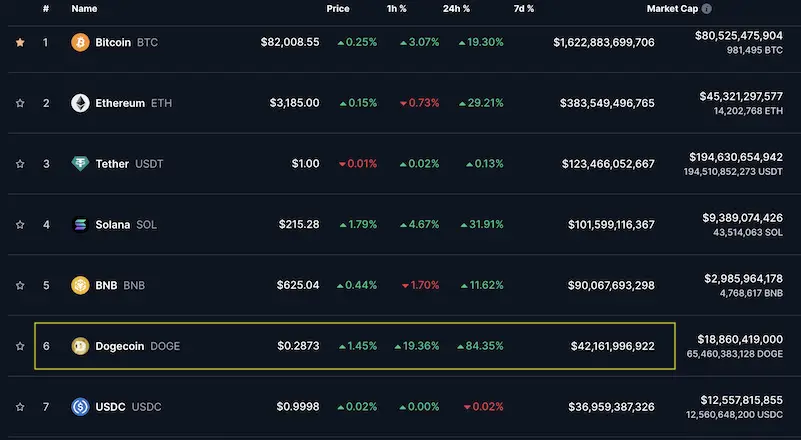Sort by the 24h % column header
The width and height of the screenshot is (801, 440).
click(456, 9)
